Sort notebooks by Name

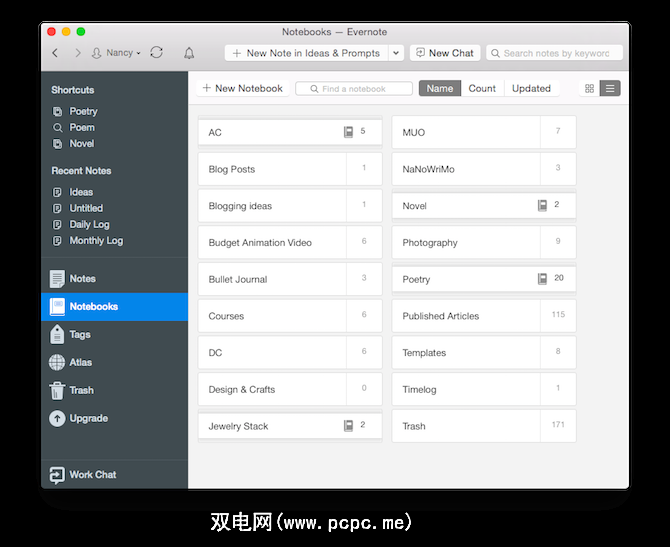pyautogui.click(x=440, y=88)
